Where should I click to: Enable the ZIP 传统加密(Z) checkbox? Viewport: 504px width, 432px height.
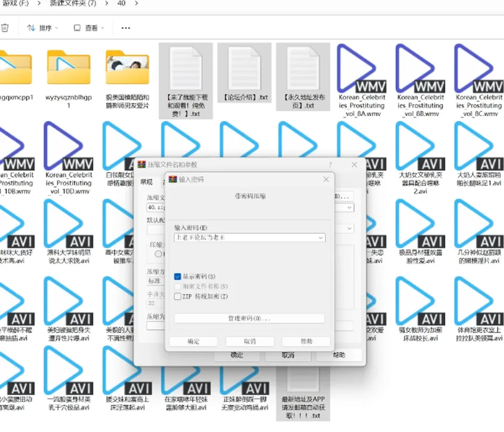[177, 296]
